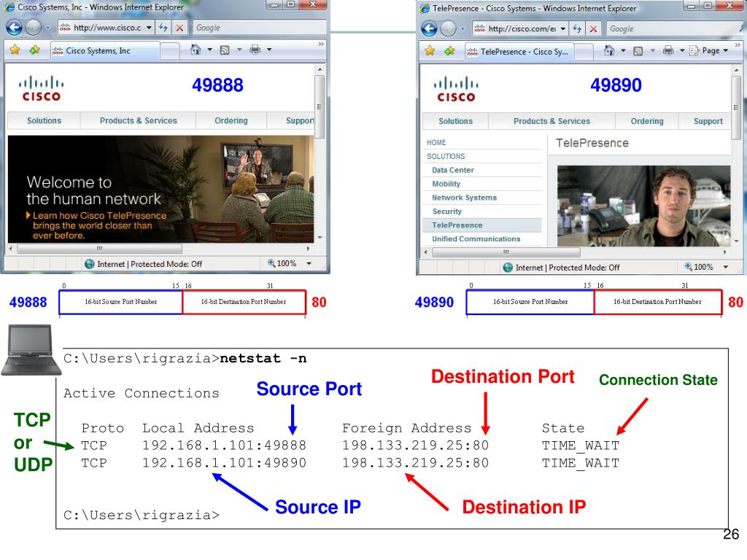The width and height of the screenshot is (747, 560).
Task: Open zoom level dropdown in left window status bar
Action: tap(309, 263)
